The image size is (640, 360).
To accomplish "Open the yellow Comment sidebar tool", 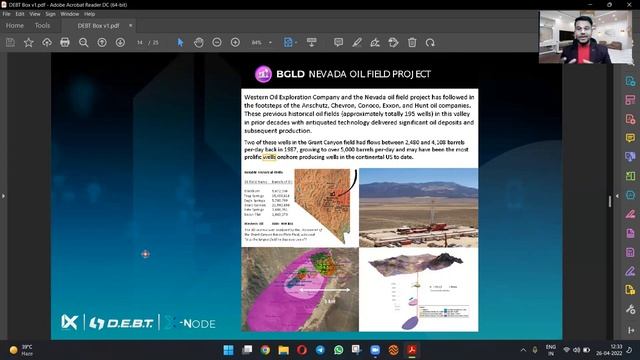I will click(x=630, y=138).
